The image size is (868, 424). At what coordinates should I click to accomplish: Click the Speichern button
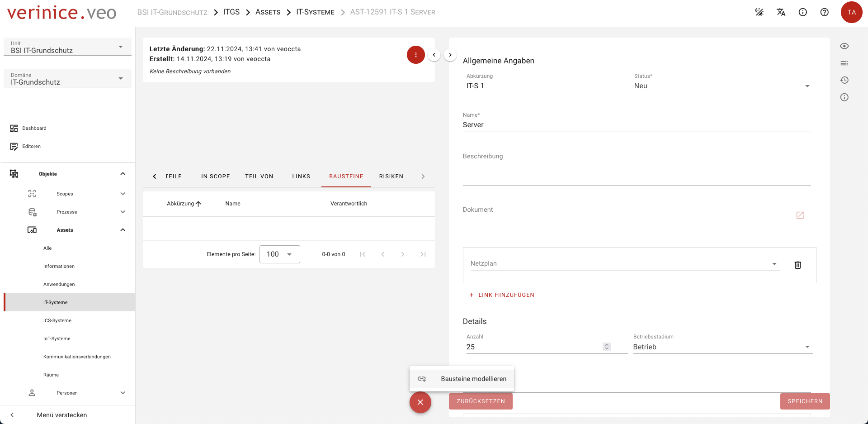[x=805, y=401]
